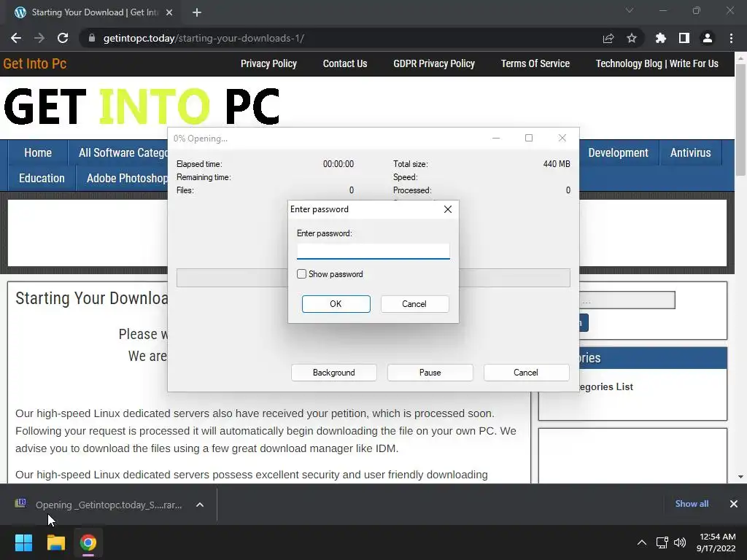Click the Chrome taskbar icon
This screenshot has width=747, height=560.
tap(88, 542)
